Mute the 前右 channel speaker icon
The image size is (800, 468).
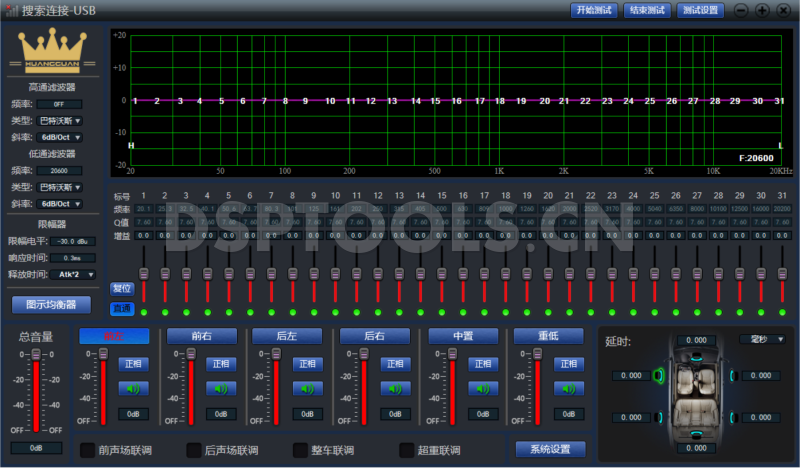(x=221, y=389)
